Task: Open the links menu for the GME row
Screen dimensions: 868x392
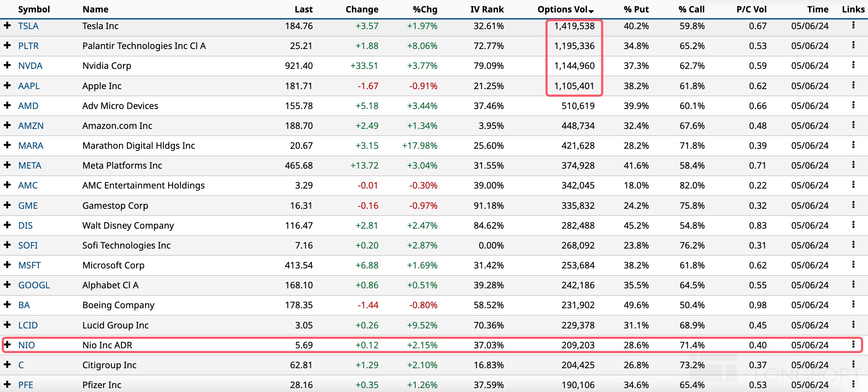Action: 853,205
